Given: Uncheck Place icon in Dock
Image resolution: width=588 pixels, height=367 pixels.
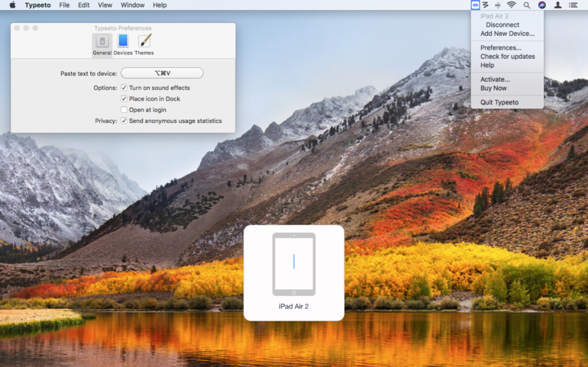Looking at the screenshot, I should point(124,98).
